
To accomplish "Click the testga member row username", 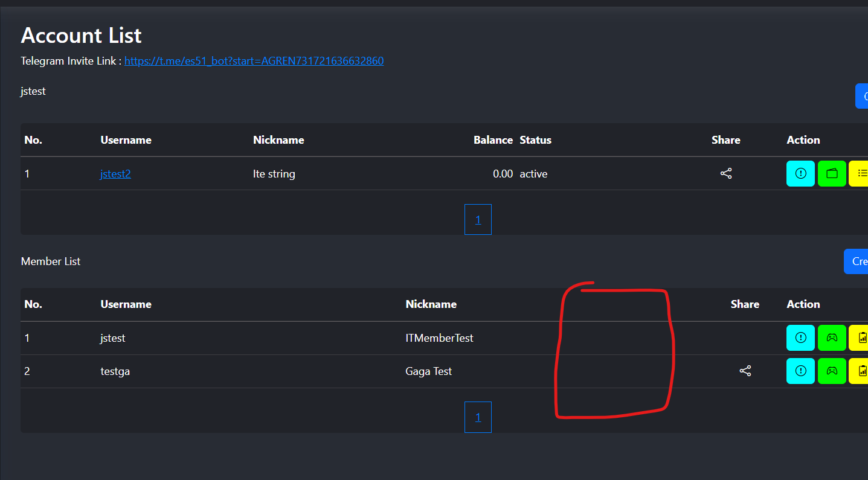I will (115, 371).
